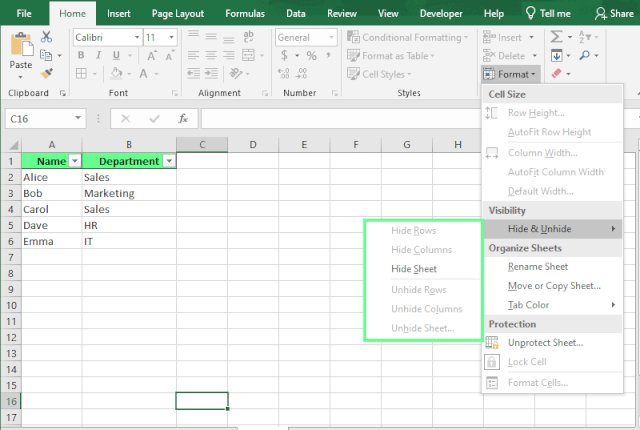Toggle Underline formatting
The image size is (640, 430).
pos(116,55)
